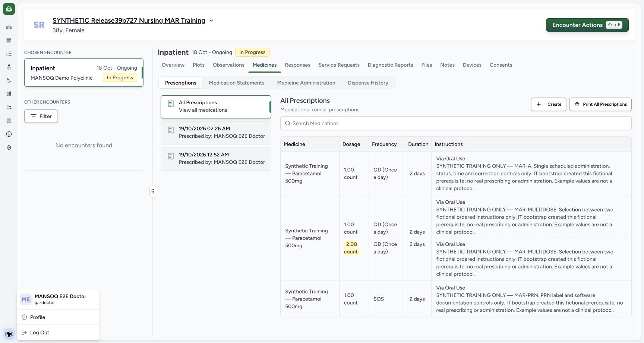
Task: Open the open-book sidebar icon
Action: click(x=9, y=94)
